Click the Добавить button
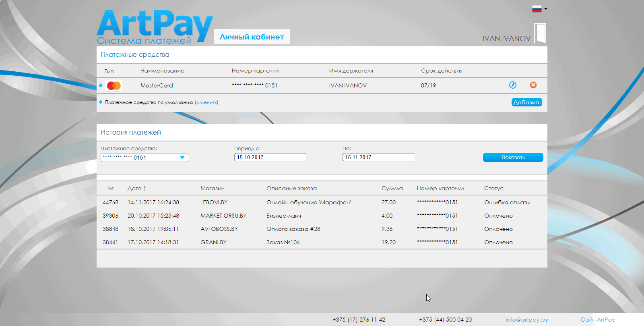 527,102
